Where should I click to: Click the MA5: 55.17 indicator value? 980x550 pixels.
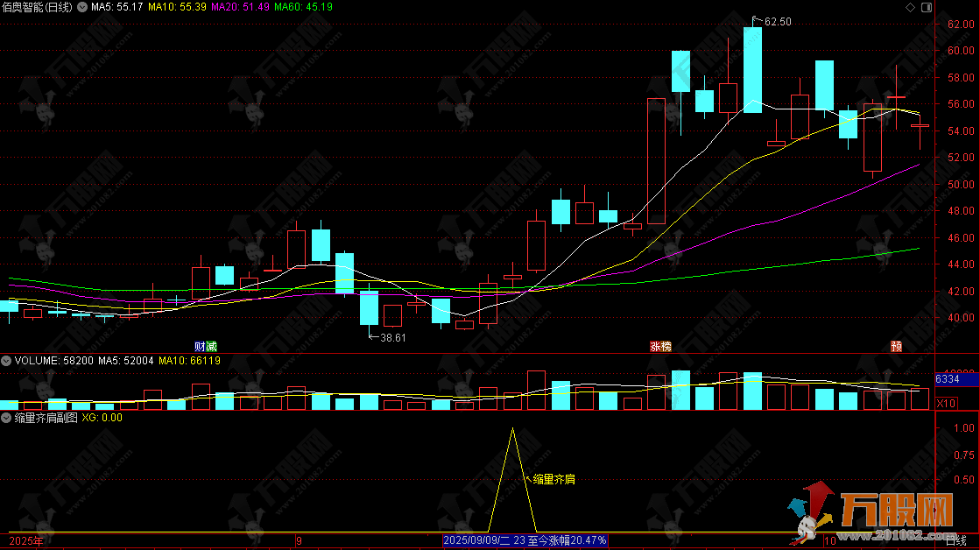click(116, 7)
